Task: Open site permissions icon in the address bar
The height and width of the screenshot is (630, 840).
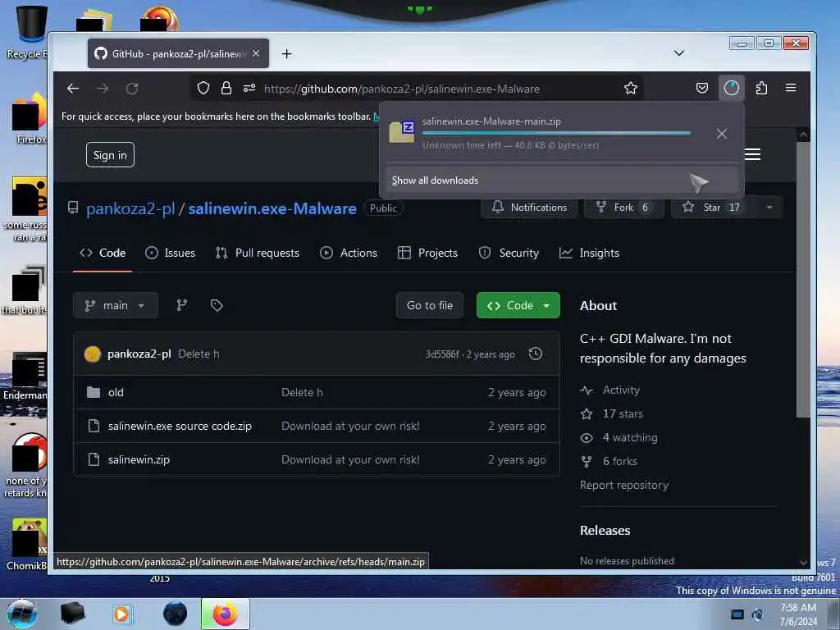Action: pyautogui.click(x=249, y=89)
